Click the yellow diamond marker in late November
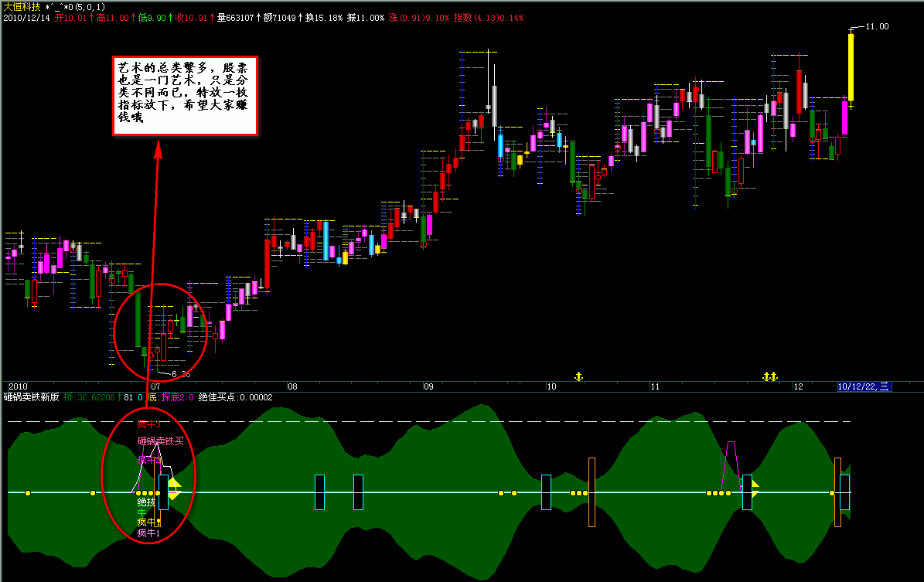The height and width of the screenshot is (582, 924). point(755,488)
